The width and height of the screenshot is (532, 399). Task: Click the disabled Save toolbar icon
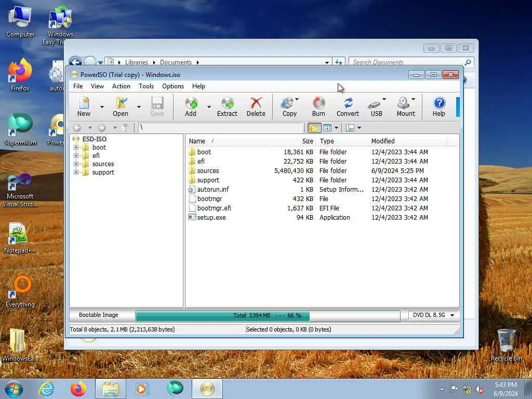point(157,107)
